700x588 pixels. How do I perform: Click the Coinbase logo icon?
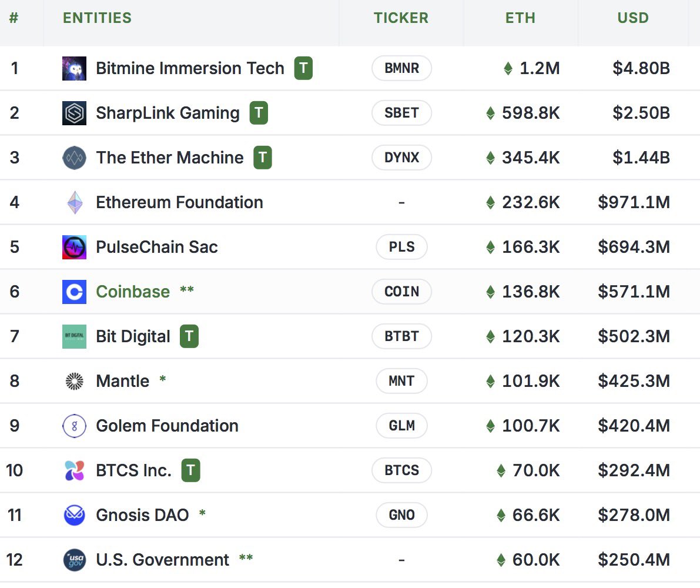[x=74, y=292]
